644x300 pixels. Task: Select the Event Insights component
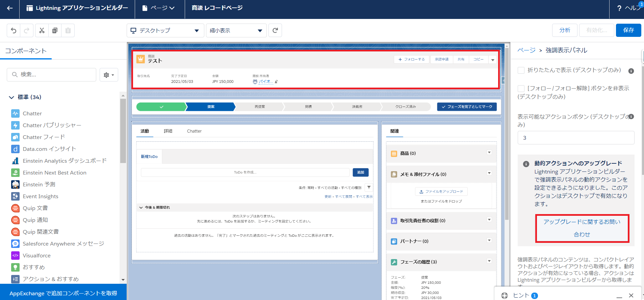(40, 197)
